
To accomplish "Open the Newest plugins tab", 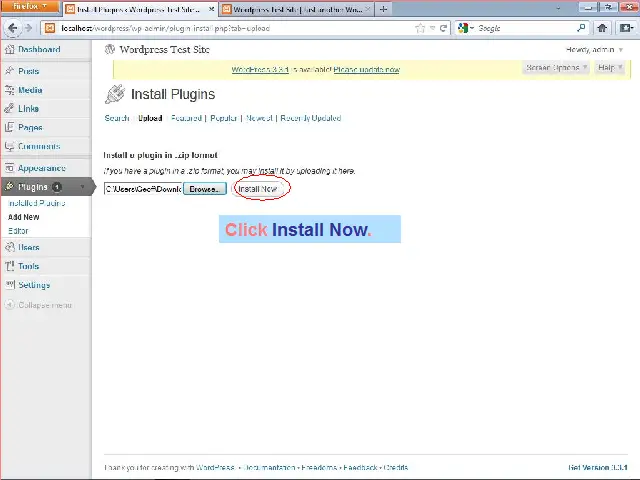I will tap(259, 118).
